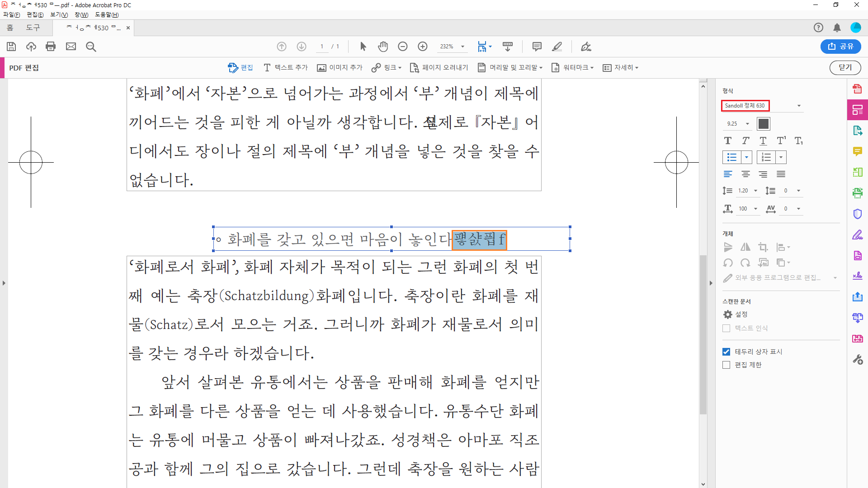Open the 편집 menu in menu bar
Screen dimensions: 868x488
(x=35, y=15)
